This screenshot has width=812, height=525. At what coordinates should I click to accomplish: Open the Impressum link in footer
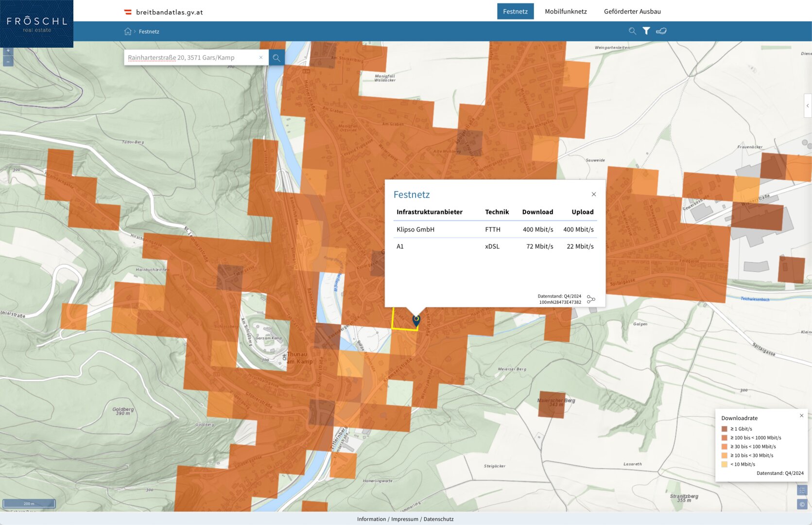coord(404,519)
